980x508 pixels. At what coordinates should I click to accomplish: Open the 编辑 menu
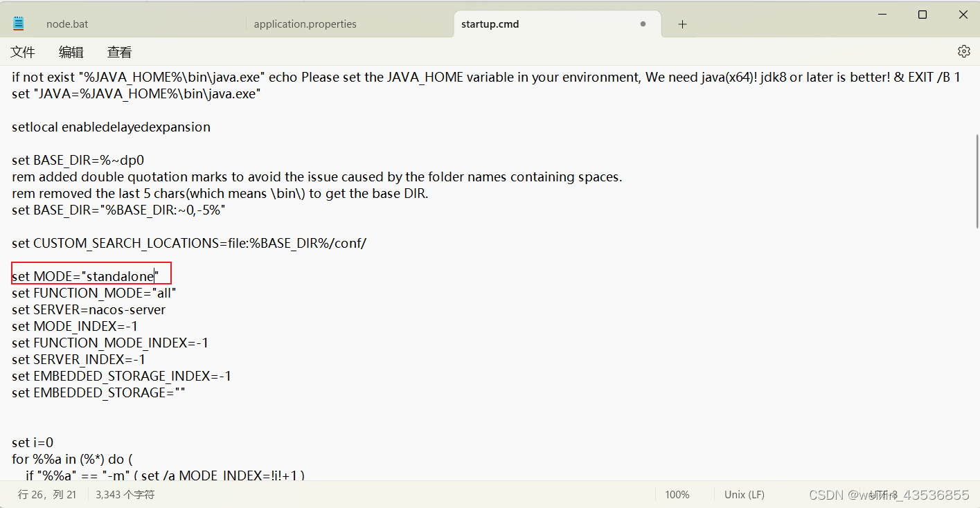coord(71,52)
